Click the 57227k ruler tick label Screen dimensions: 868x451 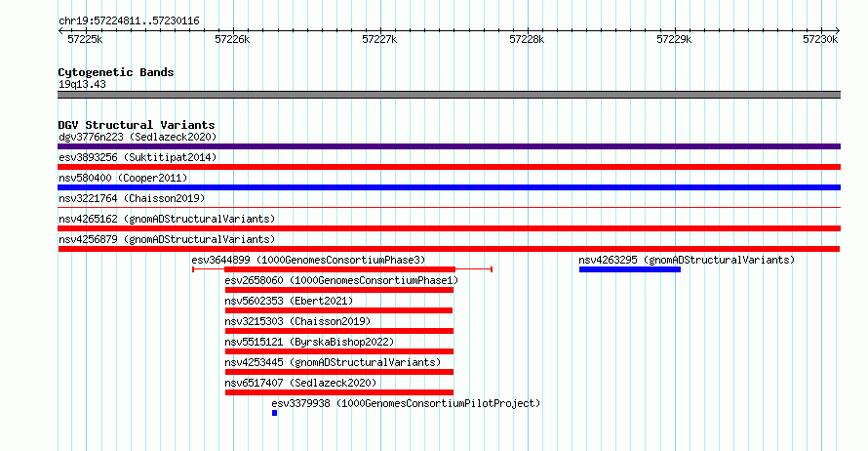tap(379, 39)
